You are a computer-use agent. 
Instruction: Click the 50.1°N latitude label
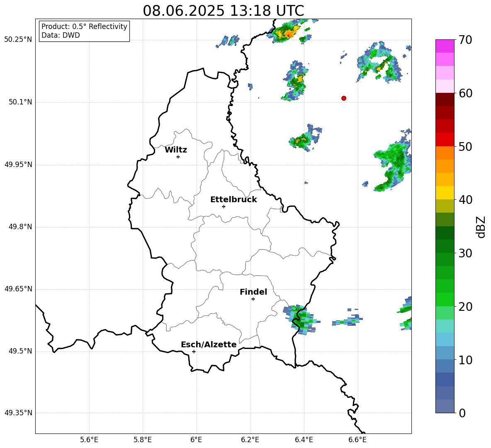click(20, 102)
